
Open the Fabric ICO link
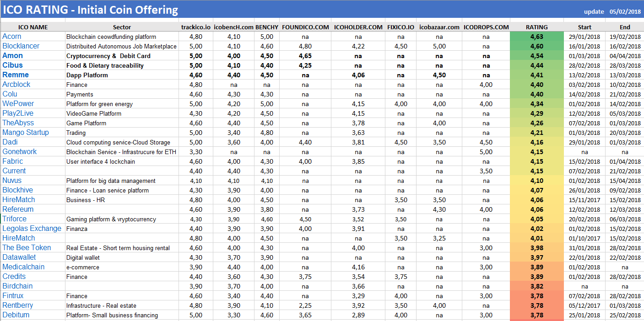coord(13,161)
